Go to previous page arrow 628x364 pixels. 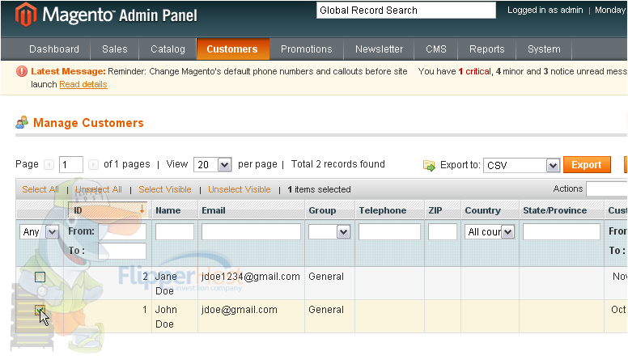(49, 164)
